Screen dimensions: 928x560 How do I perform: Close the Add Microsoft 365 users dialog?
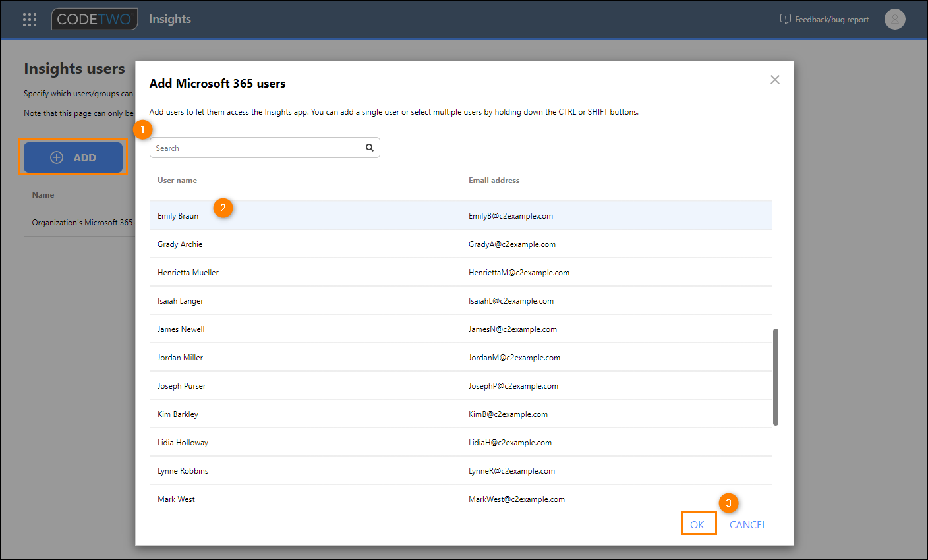tap(775, 80)
